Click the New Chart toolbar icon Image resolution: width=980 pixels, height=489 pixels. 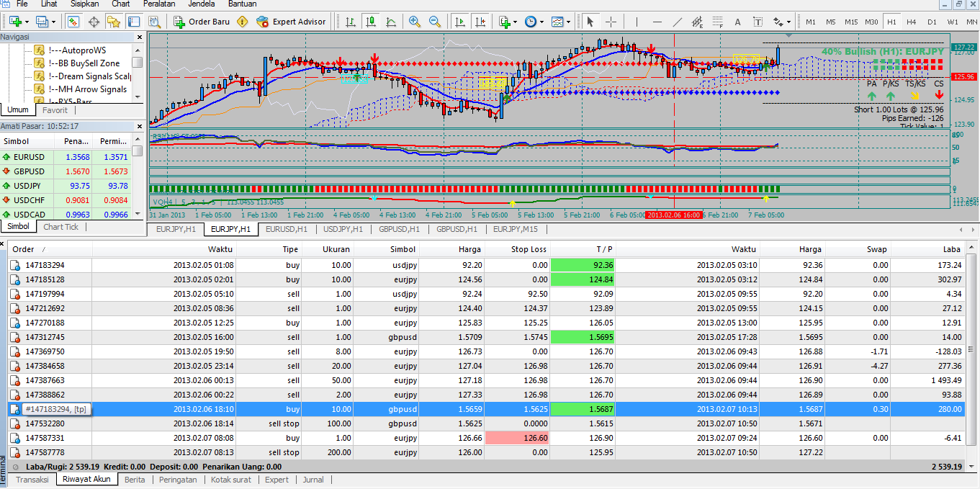15,22
